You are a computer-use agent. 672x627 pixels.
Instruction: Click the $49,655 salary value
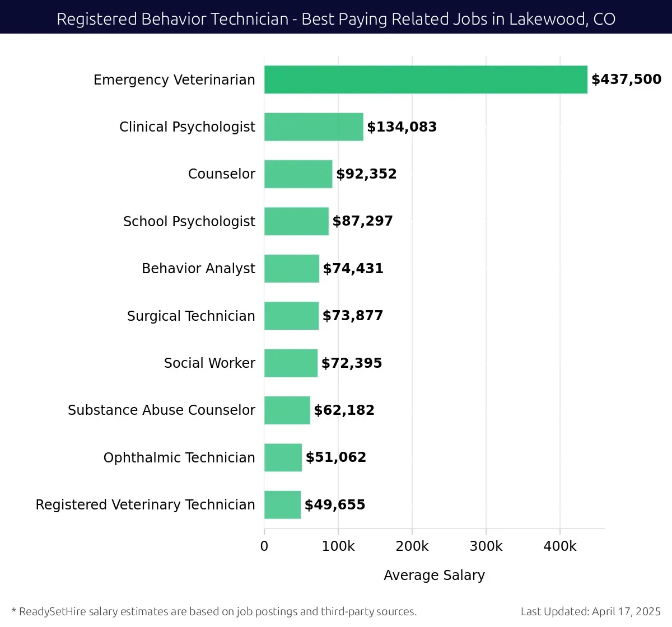pyautogui.click(x=335, y=505)
